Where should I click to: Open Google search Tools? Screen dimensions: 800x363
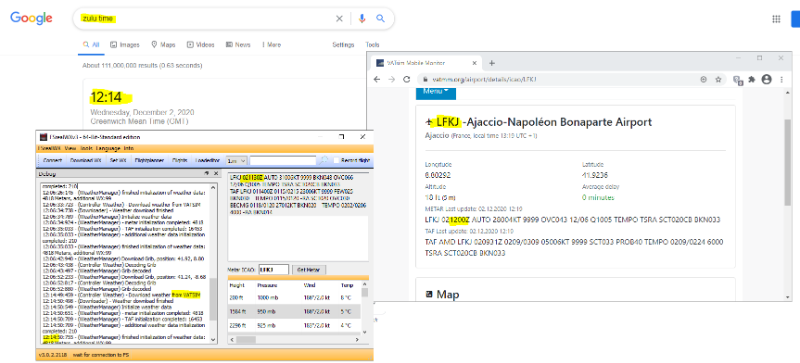pyautogui.click(x=372, y=45)
